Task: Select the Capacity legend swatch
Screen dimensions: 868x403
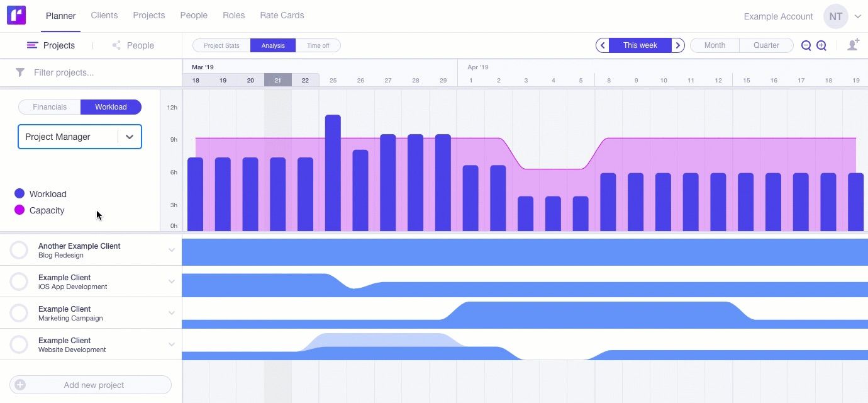Action: (x=19, y=210)
